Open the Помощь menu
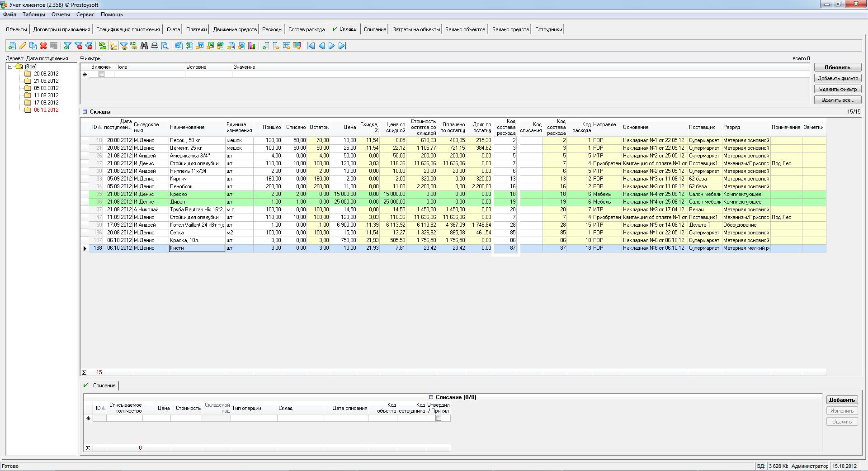 [x=112, y=14]
